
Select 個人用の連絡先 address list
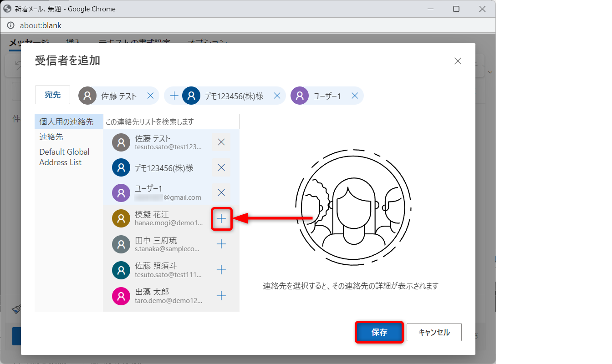[66, 122]
